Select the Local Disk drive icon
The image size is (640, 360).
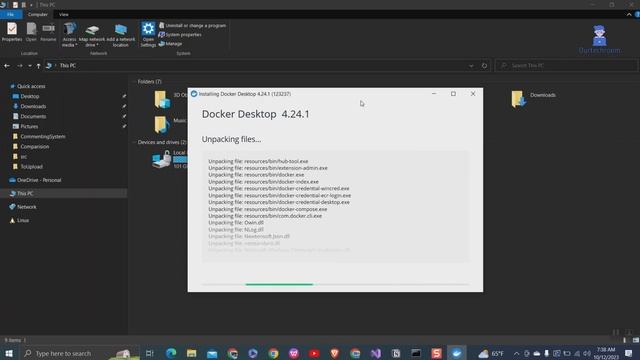click(162, 159)
